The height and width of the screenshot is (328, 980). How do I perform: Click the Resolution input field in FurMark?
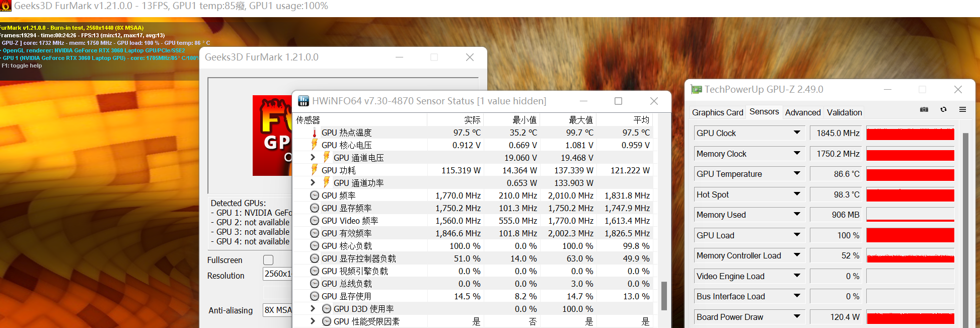point(277,274)
